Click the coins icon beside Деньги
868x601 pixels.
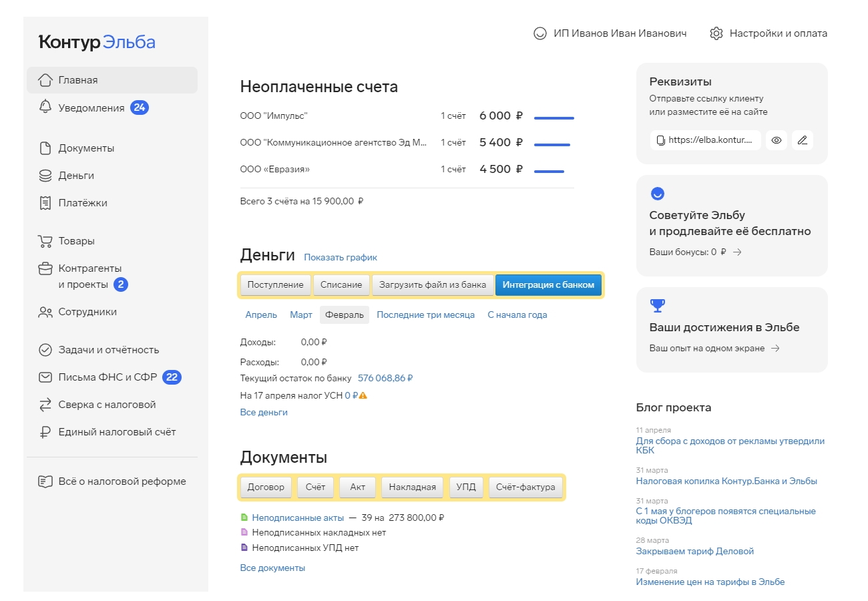coord(45,176)
